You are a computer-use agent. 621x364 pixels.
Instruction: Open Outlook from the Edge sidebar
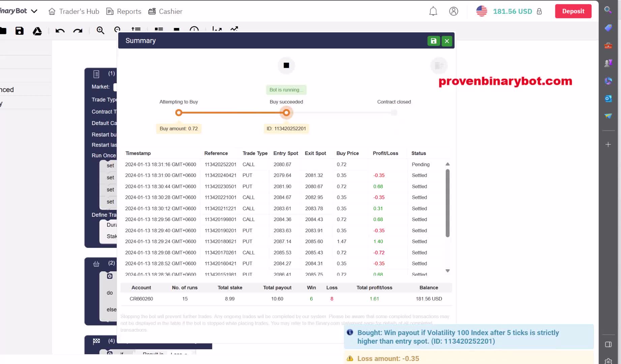pos(608,98)
